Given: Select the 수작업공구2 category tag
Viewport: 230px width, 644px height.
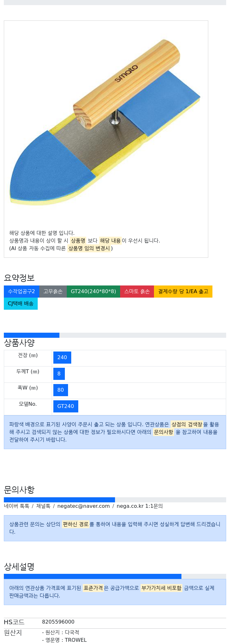Looking at the screenshot, I should pos(21,292).
